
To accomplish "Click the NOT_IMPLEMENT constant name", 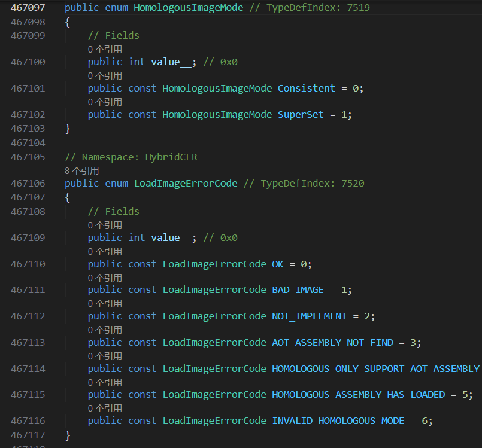I will (309, 316).
